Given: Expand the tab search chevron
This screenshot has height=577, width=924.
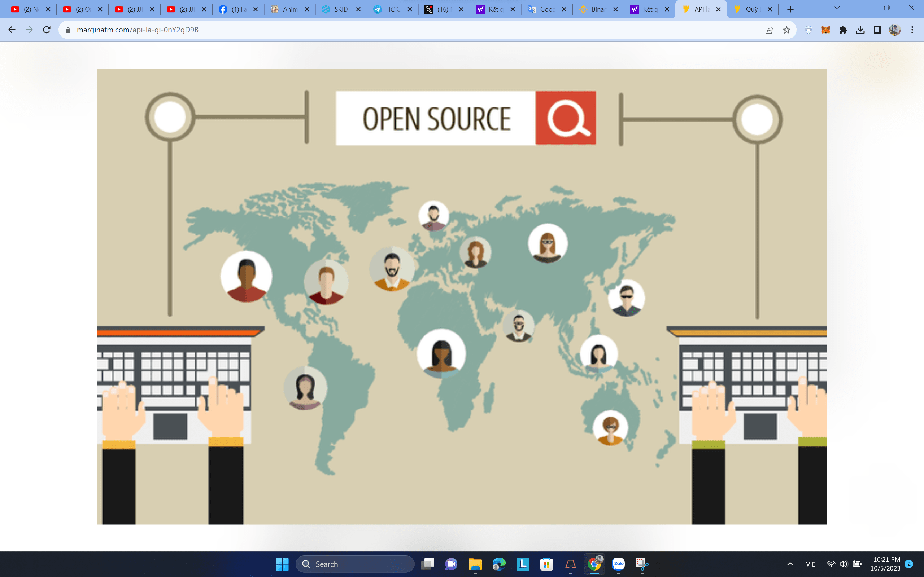Looking at the screenshot, I should [837, 8].
